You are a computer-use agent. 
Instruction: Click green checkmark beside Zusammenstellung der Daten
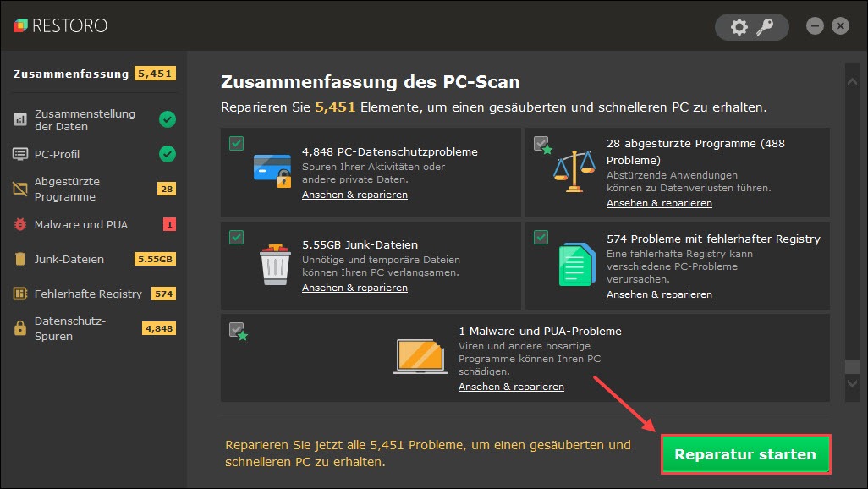(x=168, y=119)
